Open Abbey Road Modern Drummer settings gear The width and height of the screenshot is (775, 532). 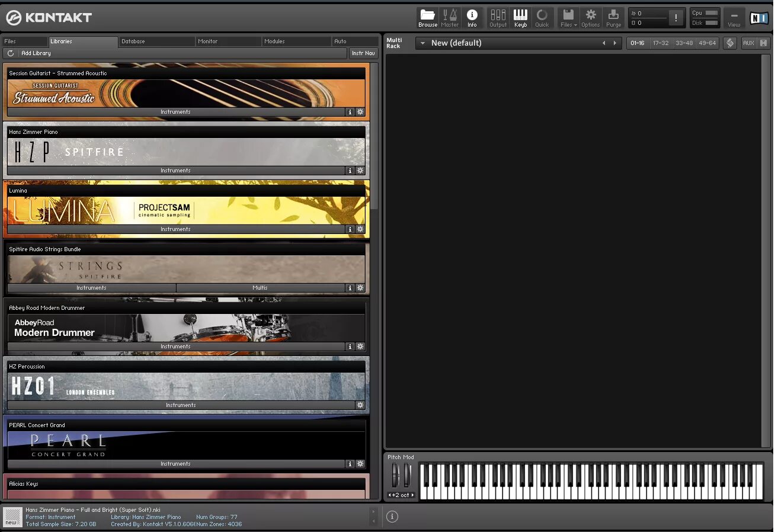pos(360,347)
